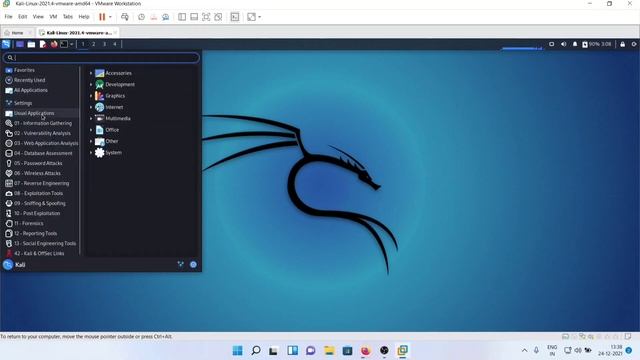Open the terminal emulator panel icon
The height and width of the screenshot is (360, 640).
tap(64, 44)
